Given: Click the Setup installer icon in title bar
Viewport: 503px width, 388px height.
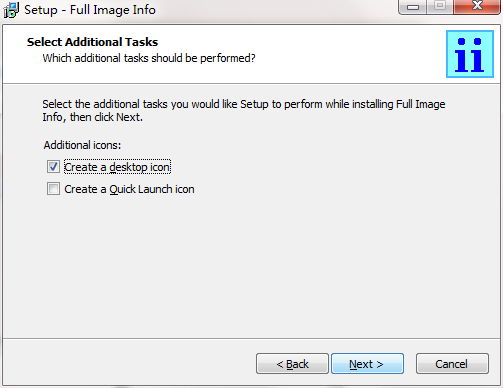Looking at the screenshot, I should pyautogui.click(x=11, y=10).
